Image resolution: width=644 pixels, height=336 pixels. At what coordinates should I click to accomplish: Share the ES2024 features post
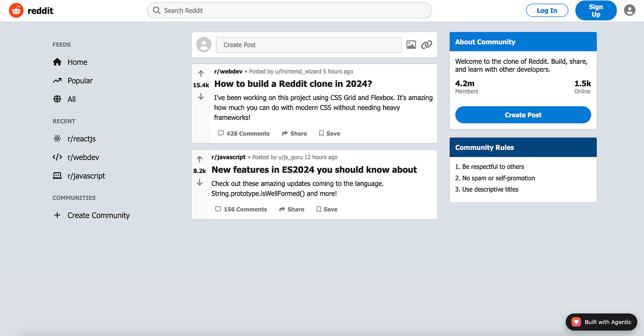[x=291, y=209]
